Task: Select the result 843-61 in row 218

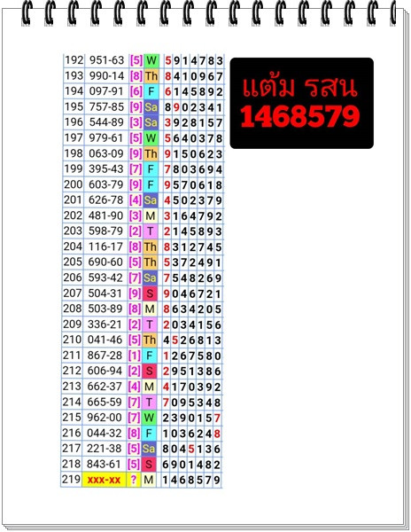Action: pyautogui.click(x=104, y=464)
